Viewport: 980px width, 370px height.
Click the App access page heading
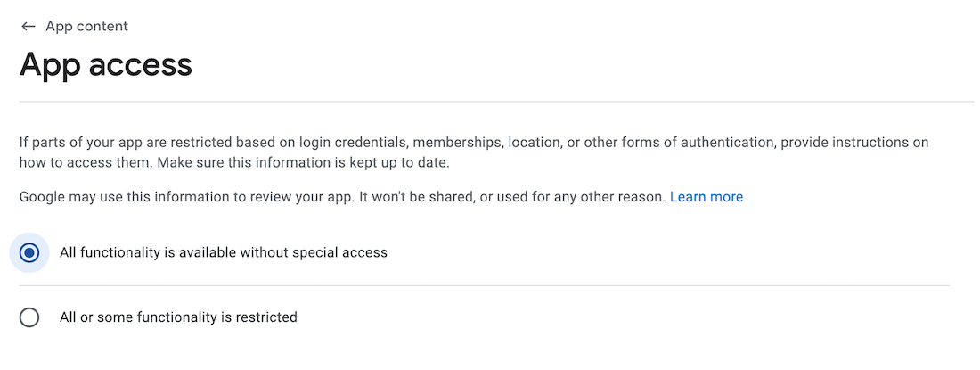point(106,65)
